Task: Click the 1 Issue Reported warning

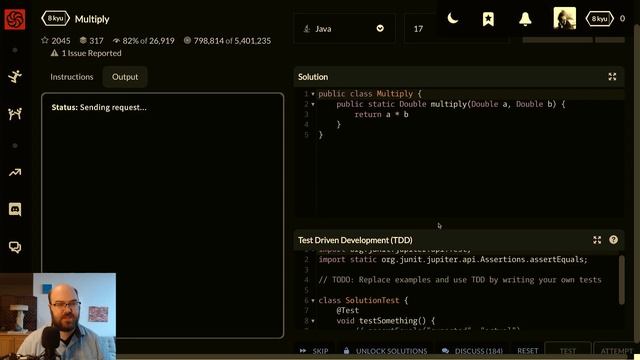Action: [x=86, y=53]
